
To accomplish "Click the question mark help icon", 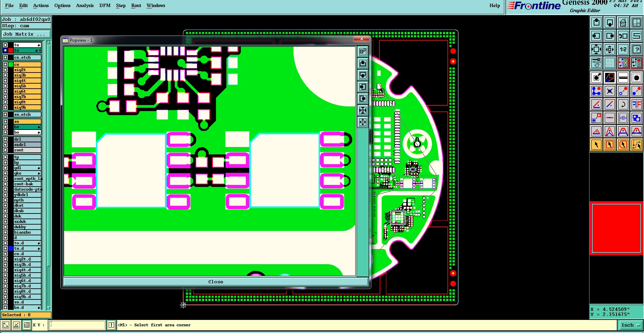I will 637,49.
